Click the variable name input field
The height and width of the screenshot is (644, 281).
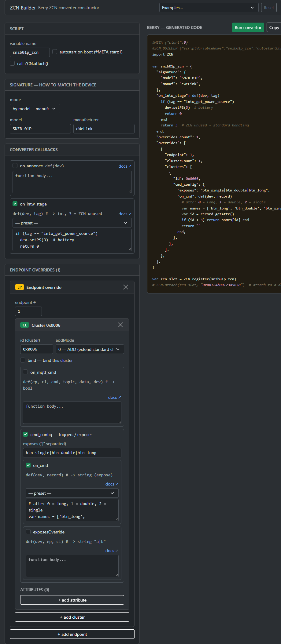[x=30, y=52]
